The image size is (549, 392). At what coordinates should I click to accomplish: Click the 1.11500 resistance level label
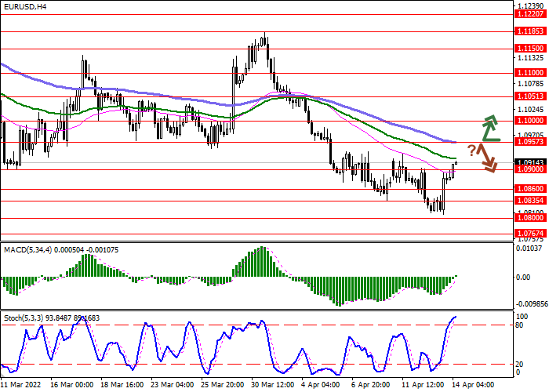click(532, 49)
